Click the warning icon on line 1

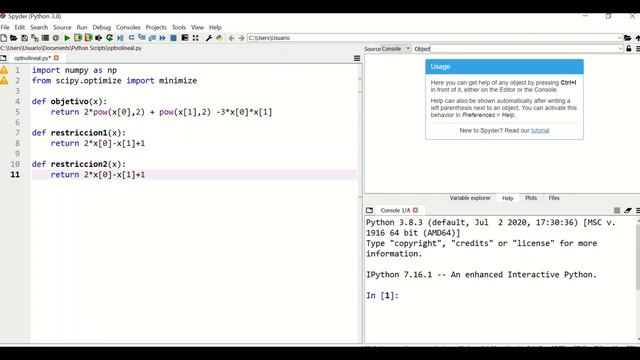point(4,70)
